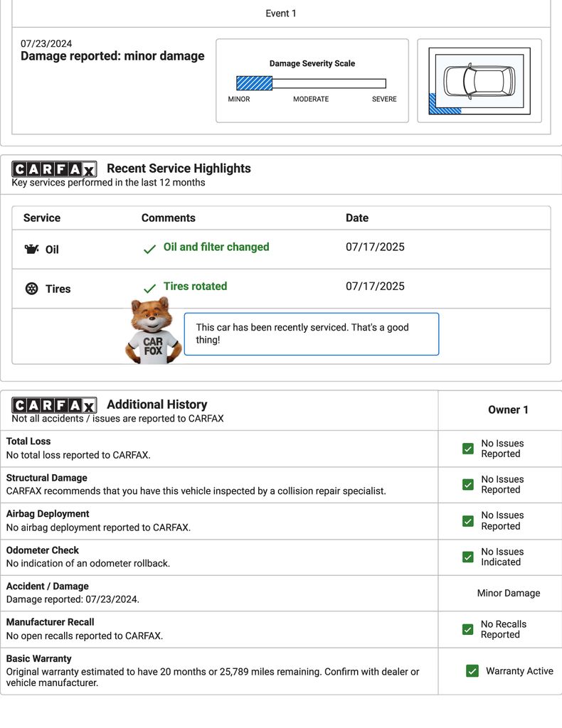Click the Event 1 header

point(281,14)
